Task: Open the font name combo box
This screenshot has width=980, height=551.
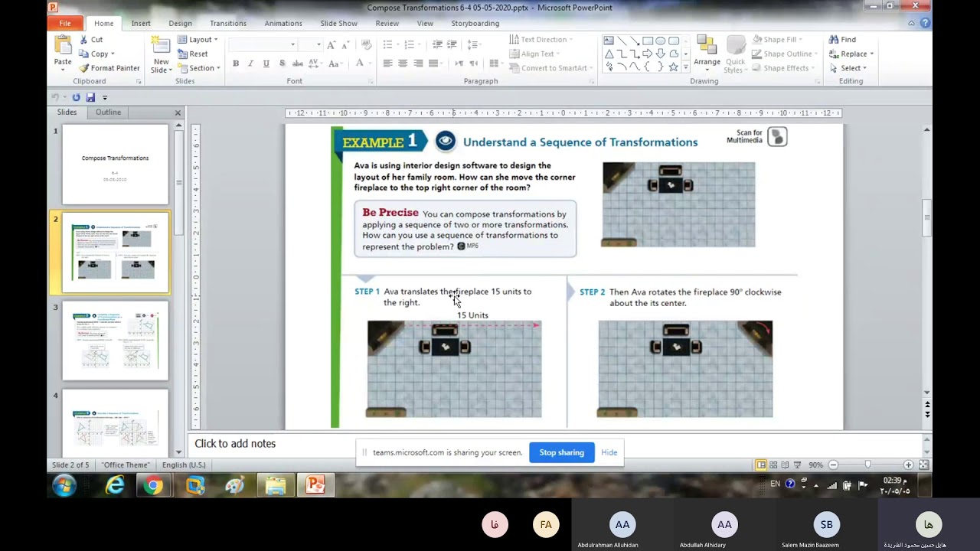Action: pos(263,45)
